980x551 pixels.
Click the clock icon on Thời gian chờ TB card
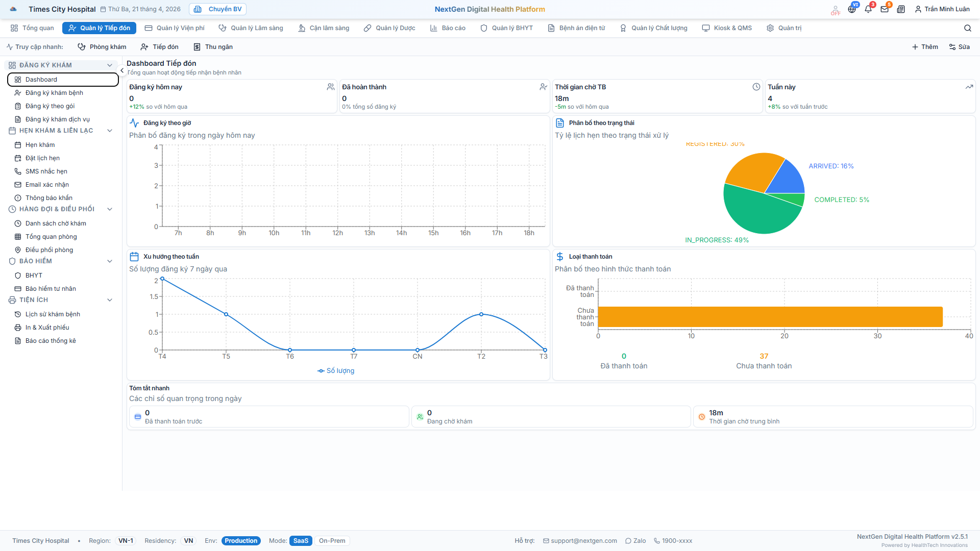(756, 87)
